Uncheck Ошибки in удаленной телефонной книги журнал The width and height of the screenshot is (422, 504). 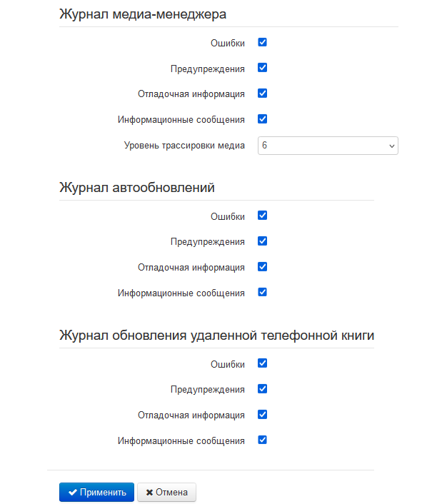tap(262, 363)
